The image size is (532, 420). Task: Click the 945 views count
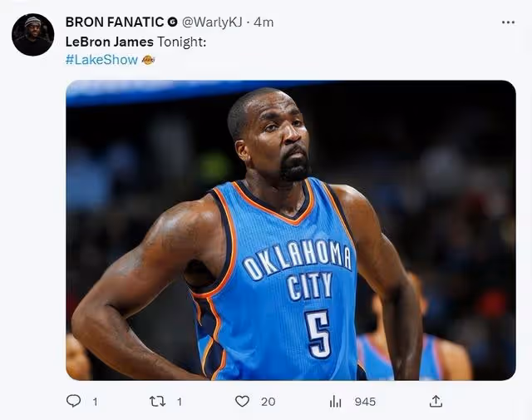coord(365,402)
